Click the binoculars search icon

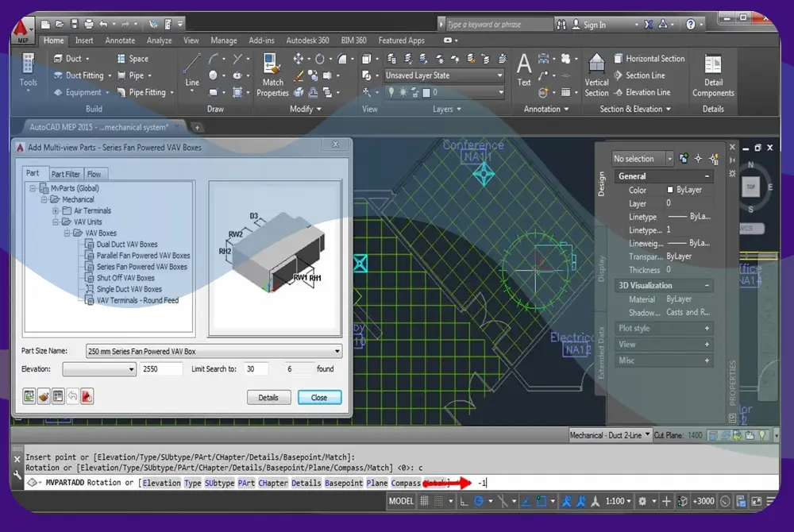coord(561,25)
